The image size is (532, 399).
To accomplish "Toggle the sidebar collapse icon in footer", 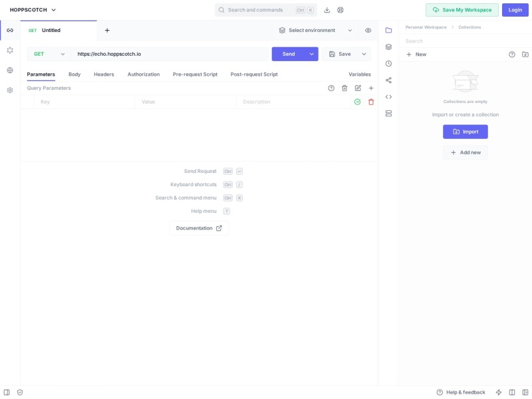I will point(7,392).
